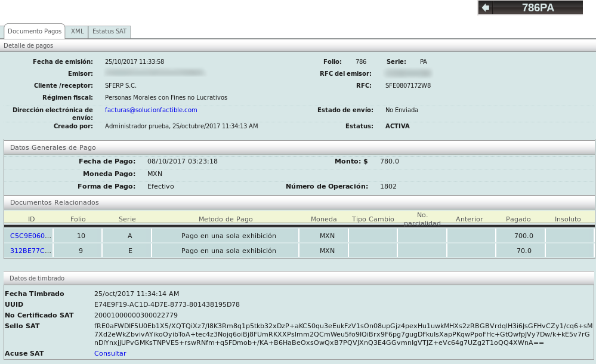Sort table by Folio column header

click(x=78, y=219)
